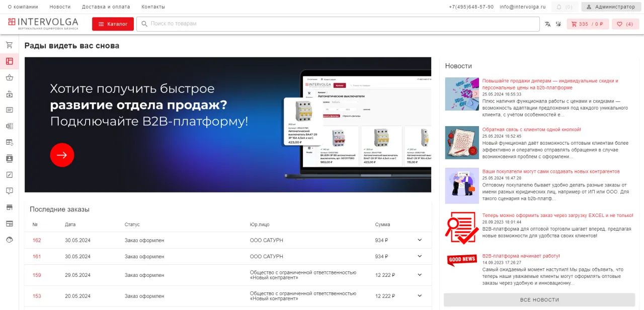Expand details of order 161
This screenshot has height=310, width=644.
point(419,256)
